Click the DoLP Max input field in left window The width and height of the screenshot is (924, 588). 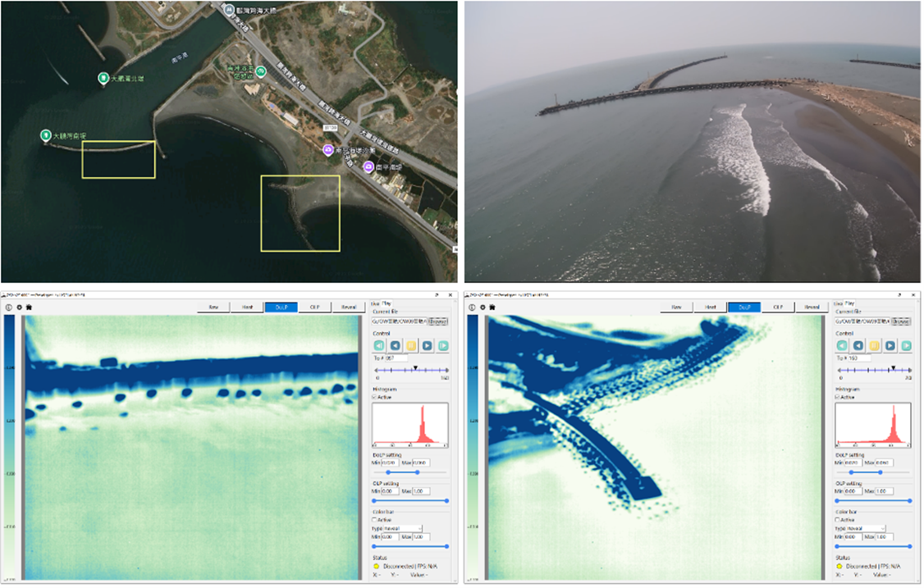tap(422, 463)
